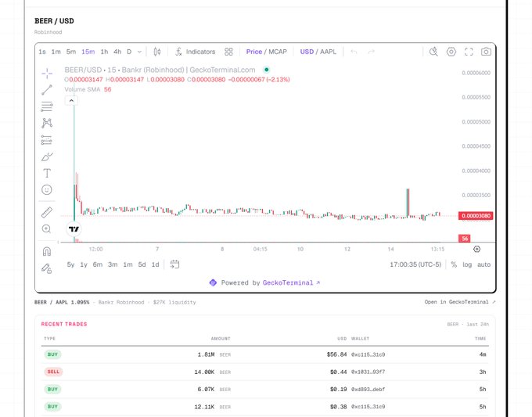
Task: Switch quote currency to AAPL
Action: (328, 52)
